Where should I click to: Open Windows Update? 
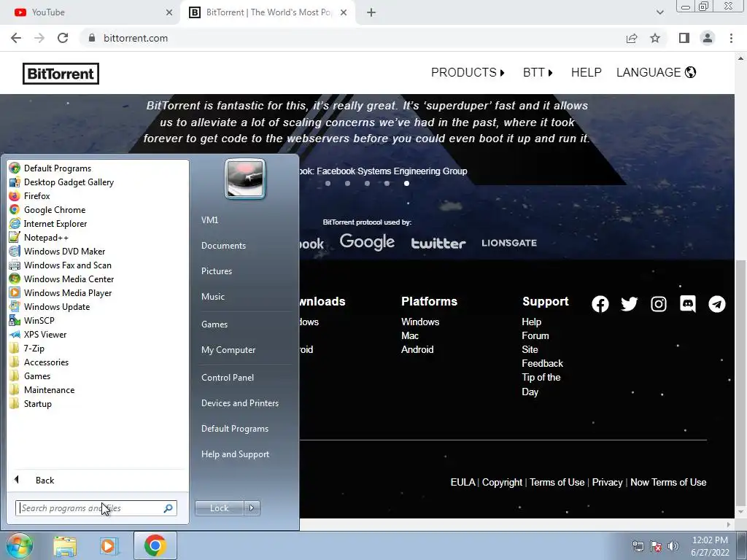(50, 306)
